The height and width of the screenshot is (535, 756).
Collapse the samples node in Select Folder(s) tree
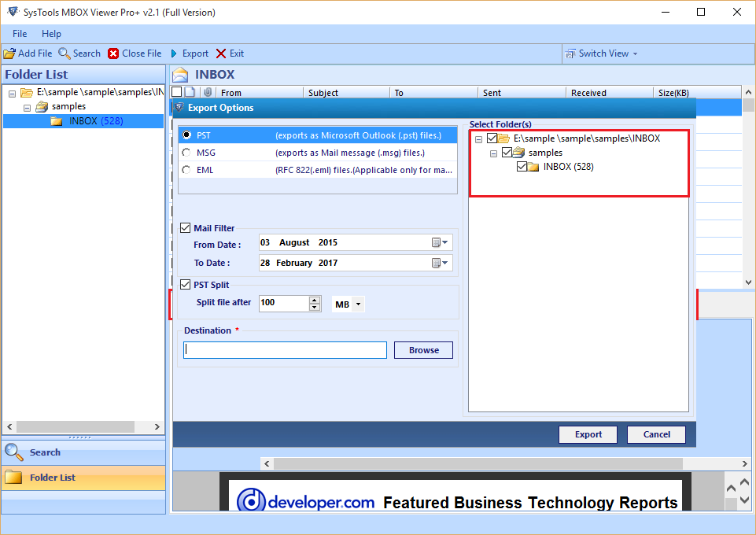pyautogui.click(x=494, y=153)
